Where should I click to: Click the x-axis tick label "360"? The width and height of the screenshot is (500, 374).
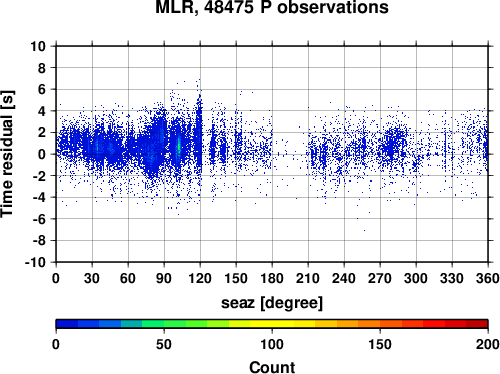pyautogui.click(x=488, y=278)
